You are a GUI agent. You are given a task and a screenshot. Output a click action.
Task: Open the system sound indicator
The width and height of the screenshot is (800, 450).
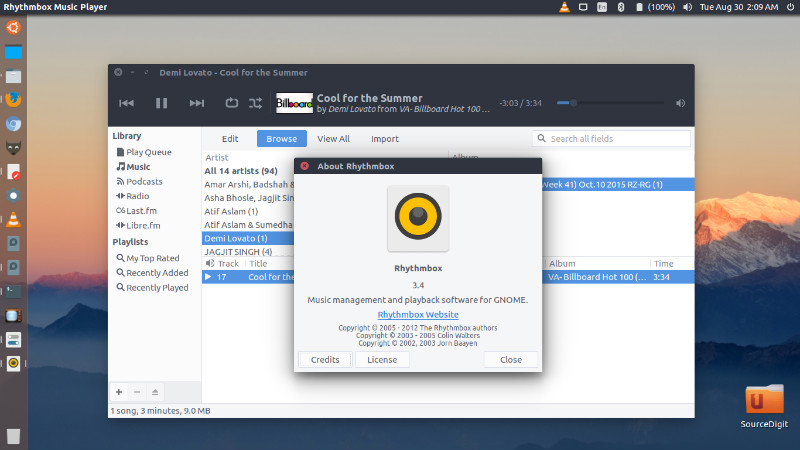click(x=688, y=7)
